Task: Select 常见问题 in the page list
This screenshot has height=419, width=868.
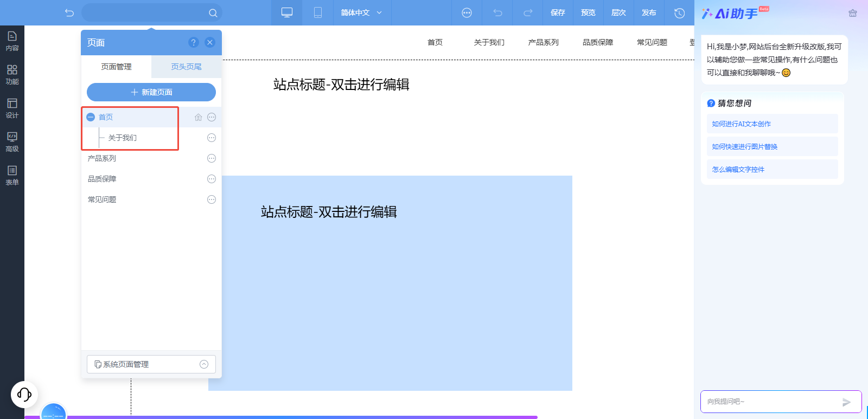Action: (102, 199)
